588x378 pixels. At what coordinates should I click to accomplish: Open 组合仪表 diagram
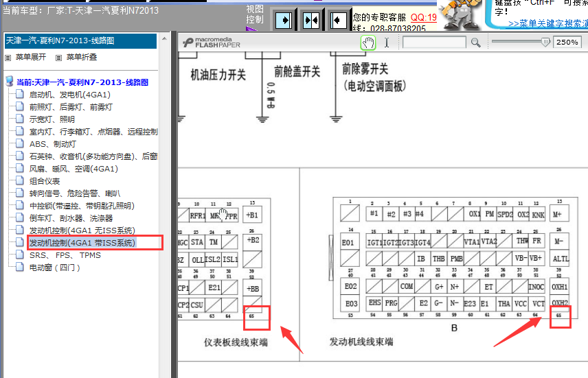click(x=45, y=181)
